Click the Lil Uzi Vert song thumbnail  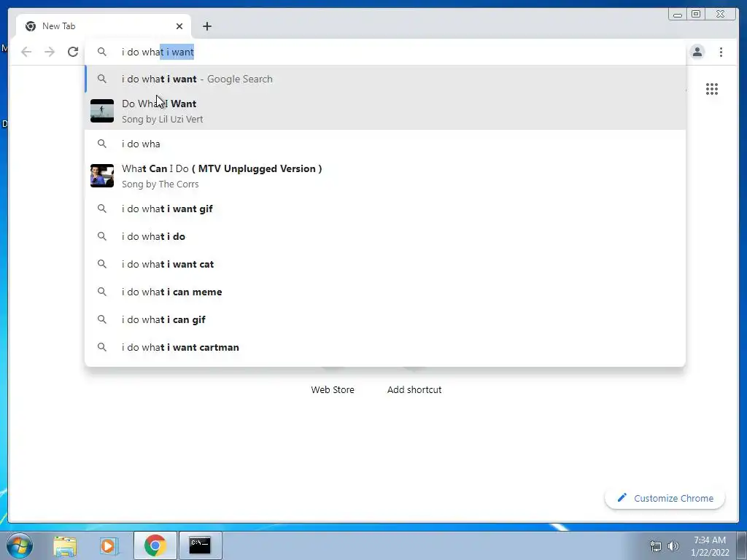point(102,111)
